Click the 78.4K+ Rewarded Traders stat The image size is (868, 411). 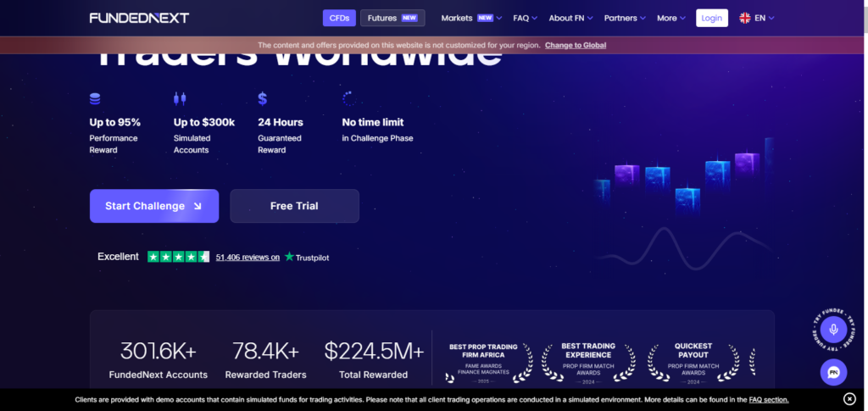(265, 360)
